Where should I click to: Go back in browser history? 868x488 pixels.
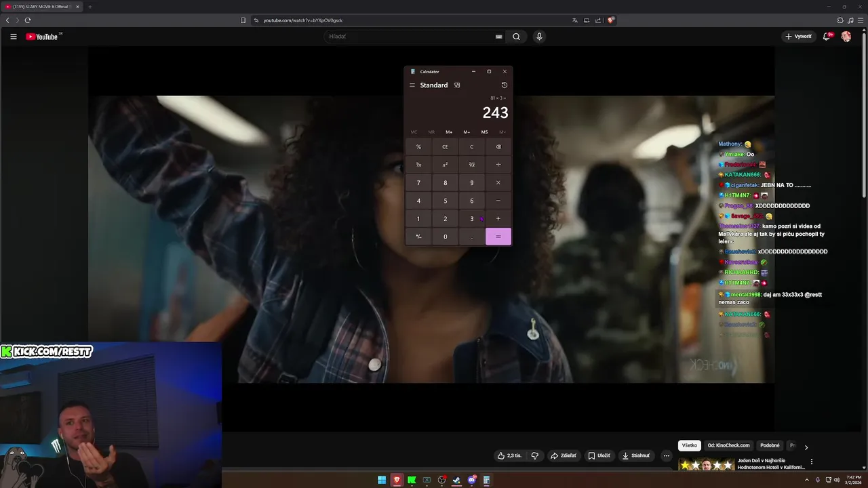(x=7, y=20)
